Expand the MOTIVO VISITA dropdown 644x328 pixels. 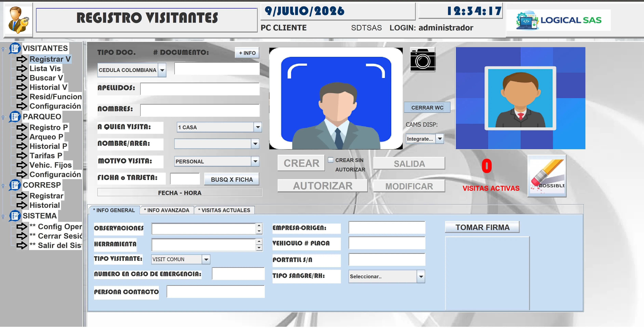[255, 162]
